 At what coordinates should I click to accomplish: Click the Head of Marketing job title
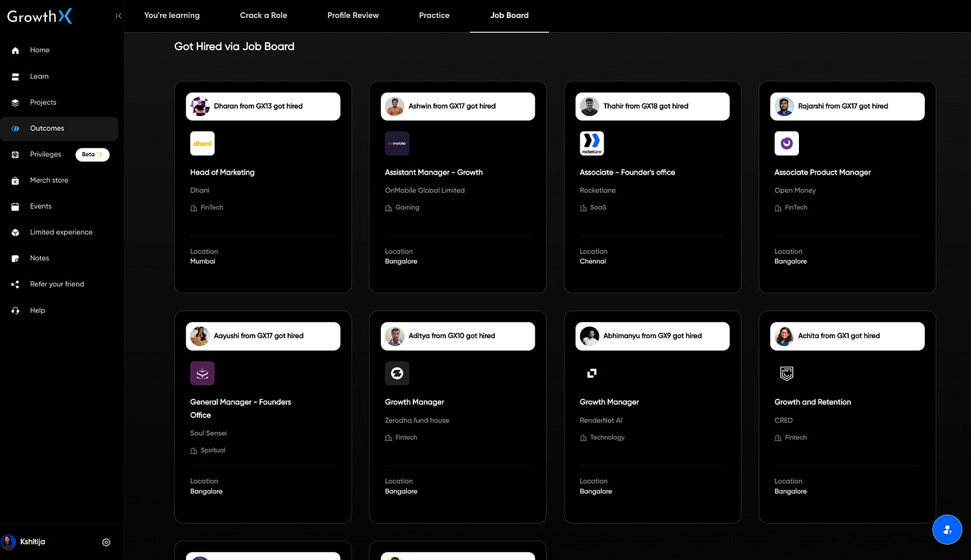[x=223, y=172]
